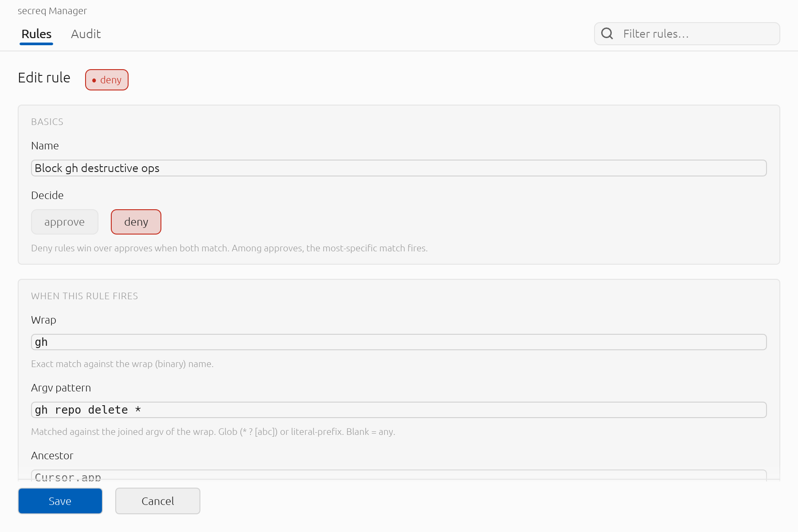
Task: Select the deny decision option
Action: coord(136,222)
